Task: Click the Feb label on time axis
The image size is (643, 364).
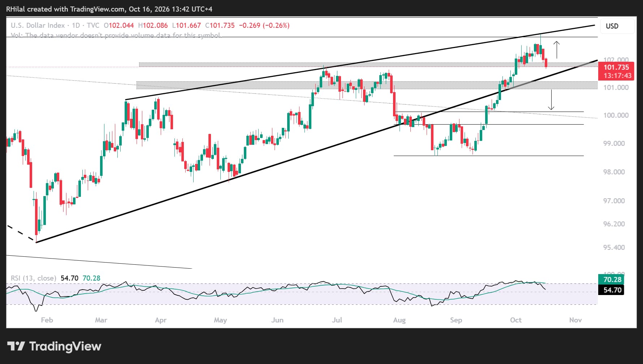Action: (x=47, y=320)
